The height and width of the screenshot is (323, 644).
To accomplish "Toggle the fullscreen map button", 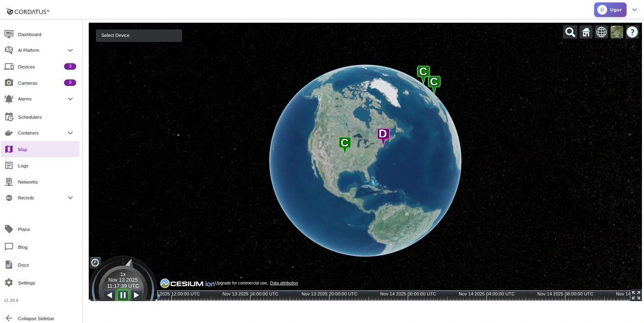I will coord(636,295).
